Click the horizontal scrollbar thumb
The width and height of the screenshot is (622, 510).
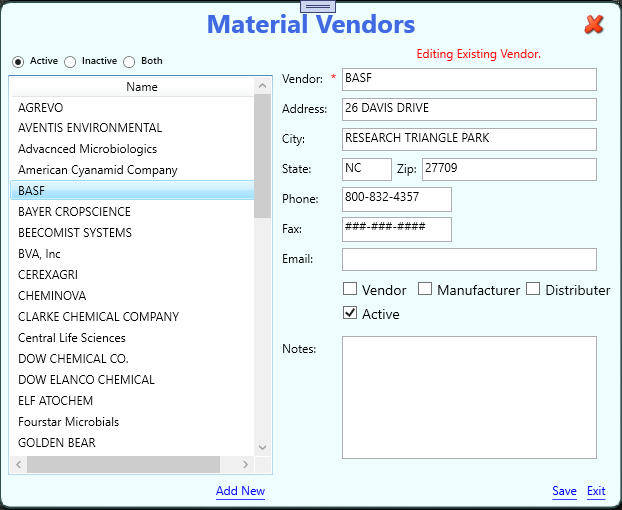(123, 464)
